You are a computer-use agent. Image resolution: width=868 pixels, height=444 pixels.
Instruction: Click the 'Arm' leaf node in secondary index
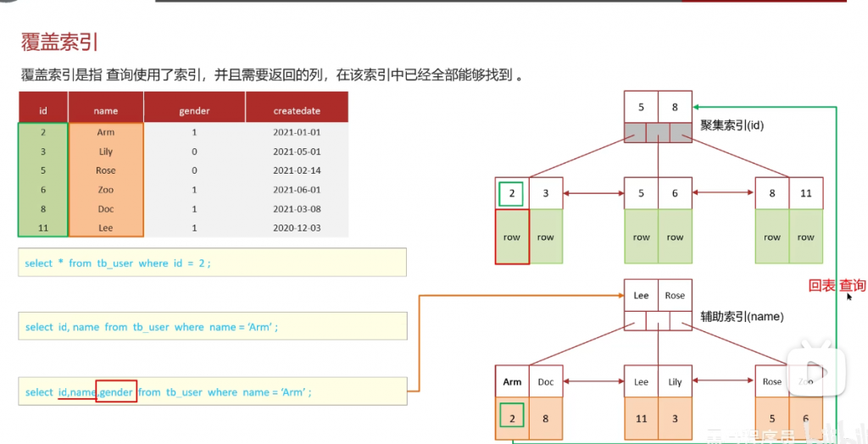512,381
